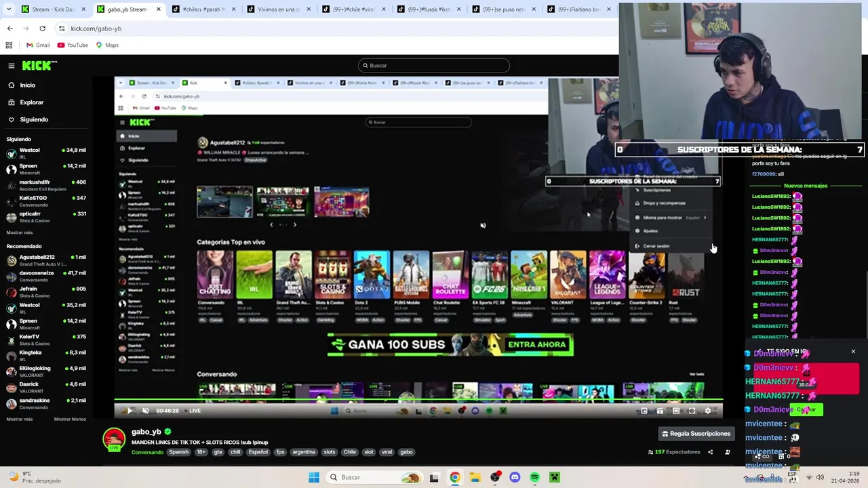Open davooxeneize recommended channel
Screen dimensions: 868x488
tap(46, 276)
